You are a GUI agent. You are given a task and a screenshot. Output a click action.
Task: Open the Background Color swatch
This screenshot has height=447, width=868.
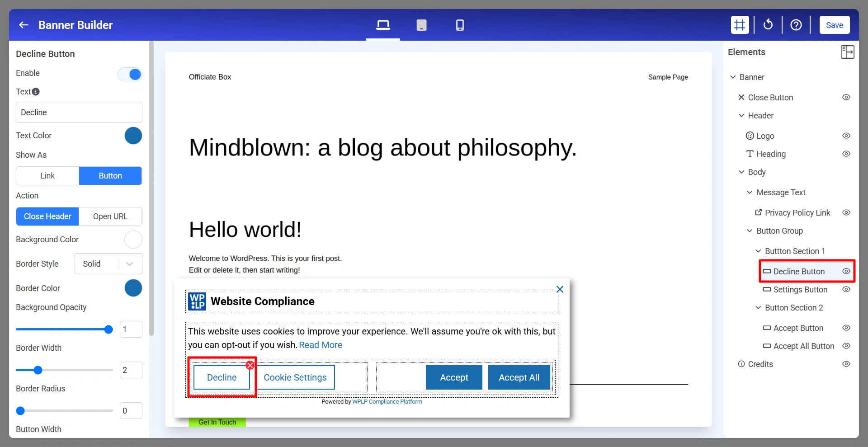point(133,240)
